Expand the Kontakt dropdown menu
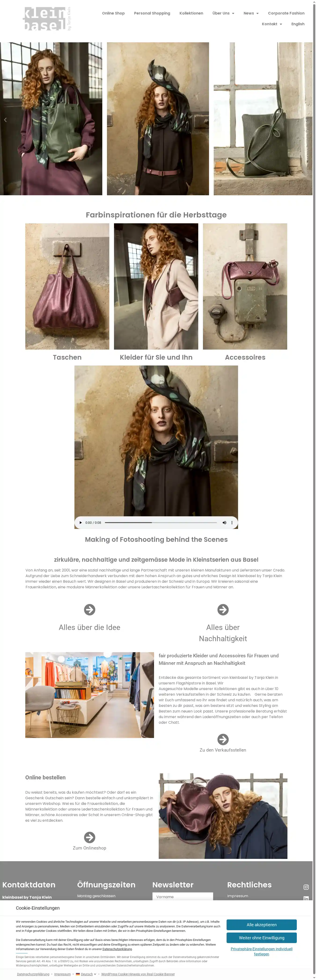 (272, 24)
